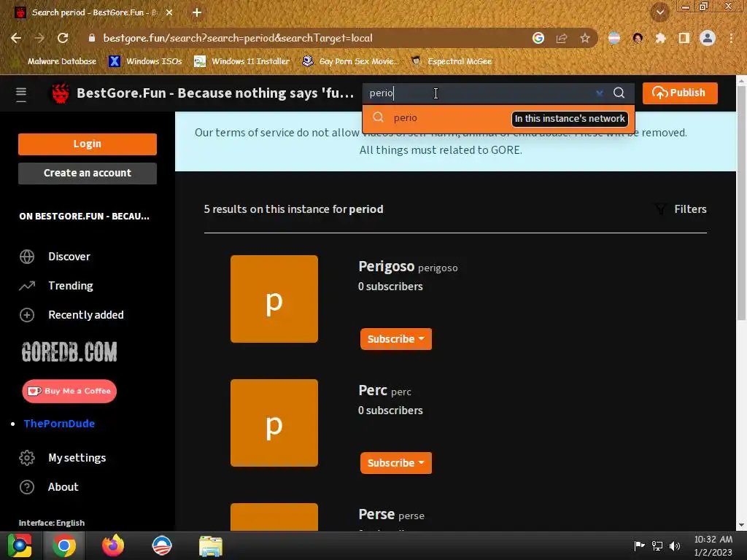This screenshot has width=747, height=560.
Task: Open Subscribe dropdown for Perigoso
Action: click(x=396, y=339)
